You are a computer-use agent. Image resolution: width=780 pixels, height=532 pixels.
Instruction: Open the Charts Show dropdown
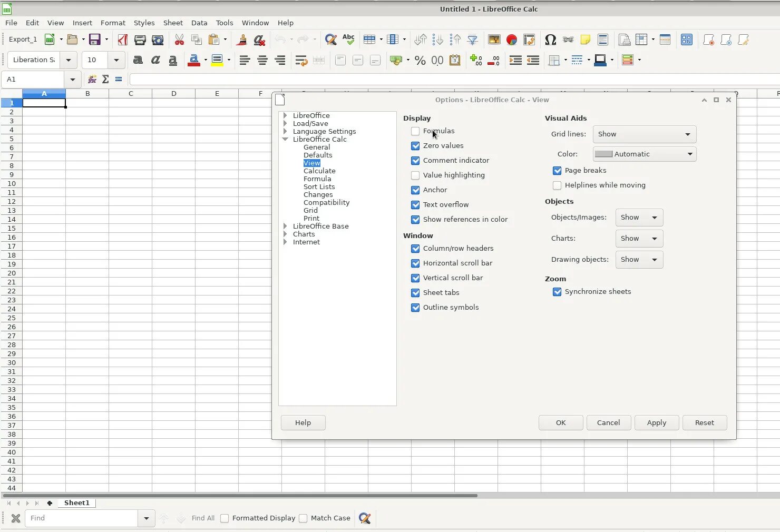click(639, 239)
